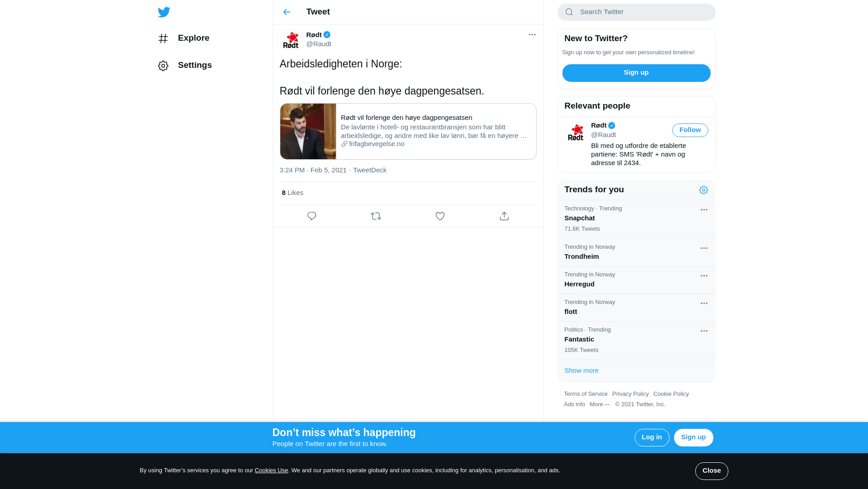
Task: Open Terms of Service
Action: click(585, 394)
